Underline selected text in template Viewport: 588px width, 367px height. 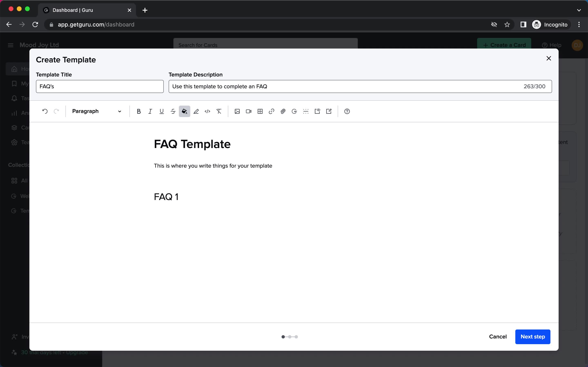pyautogui.click(x=161, y=111)
